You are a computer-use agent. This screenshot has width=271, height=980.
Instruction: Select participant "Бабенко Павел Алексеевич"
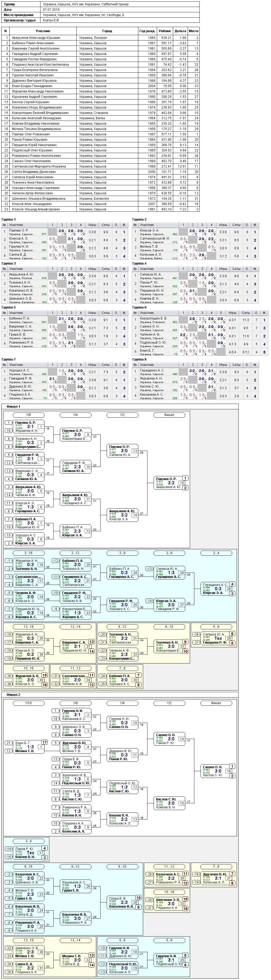(33, 43)
